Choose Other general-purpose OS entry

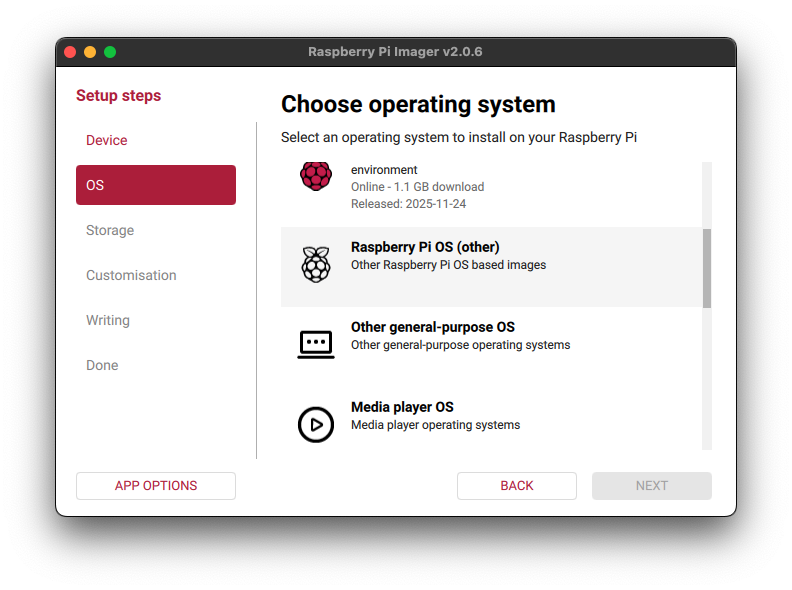click(x=491, y=347)
